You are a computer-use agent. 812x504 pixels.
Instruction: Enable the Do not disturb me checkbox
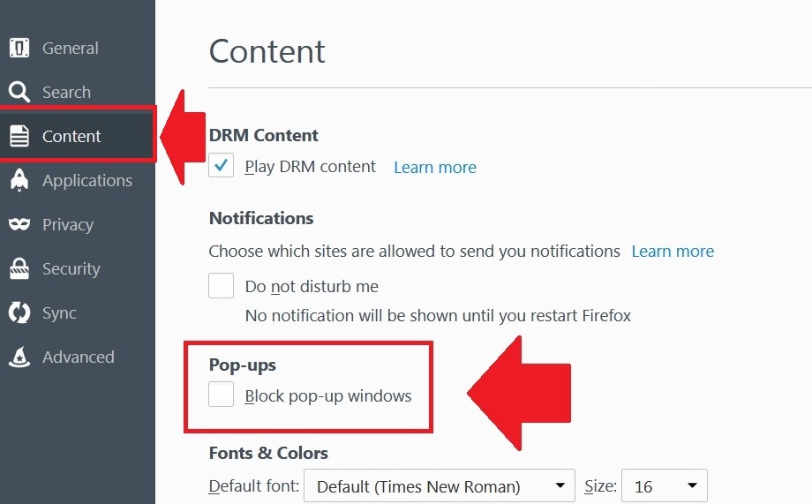(x=222, y=286)
